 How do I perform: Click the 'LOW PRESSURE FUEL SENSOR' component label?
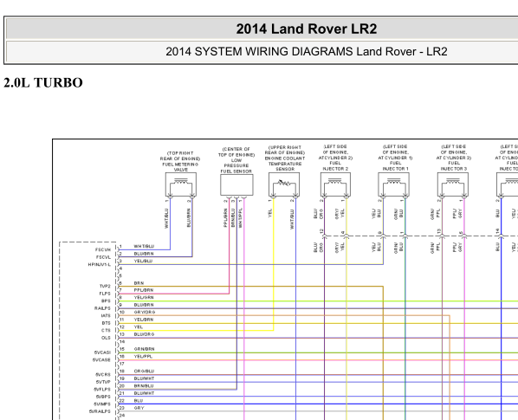(x=236, y=165)
